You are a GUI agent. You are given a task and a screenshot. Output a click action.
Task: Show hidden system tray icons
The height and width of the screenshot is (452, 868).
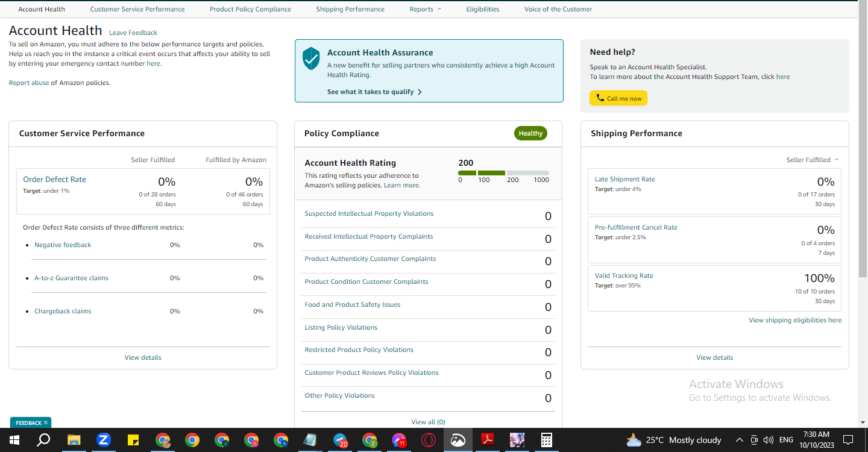tap(740, 440)
